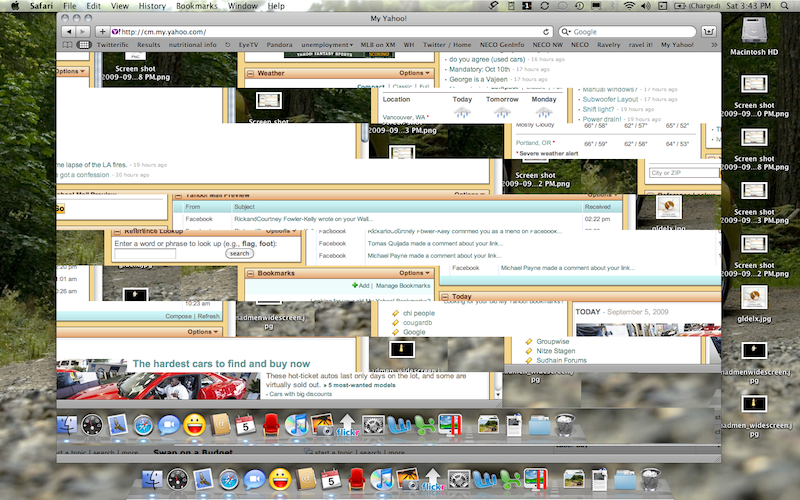Open the display menu bar icon
This screenshot has width=800, height=500.
point(595,6)
